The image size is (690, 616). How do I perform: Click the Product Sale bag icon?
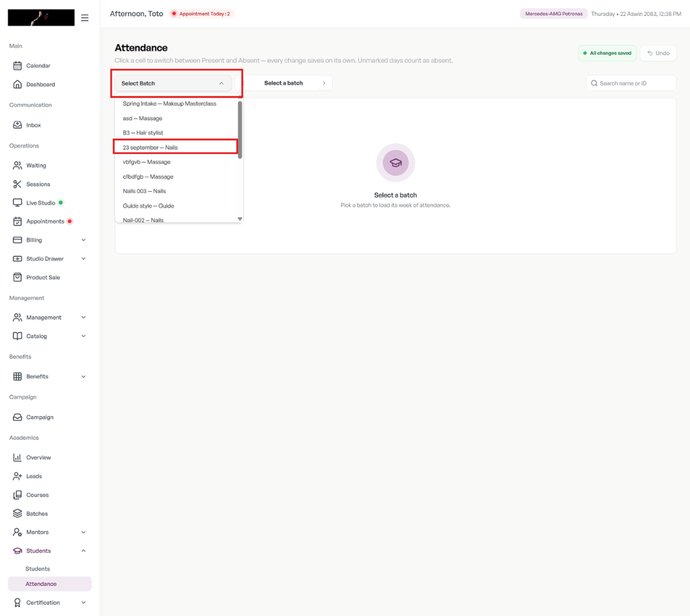coord(17,277)
